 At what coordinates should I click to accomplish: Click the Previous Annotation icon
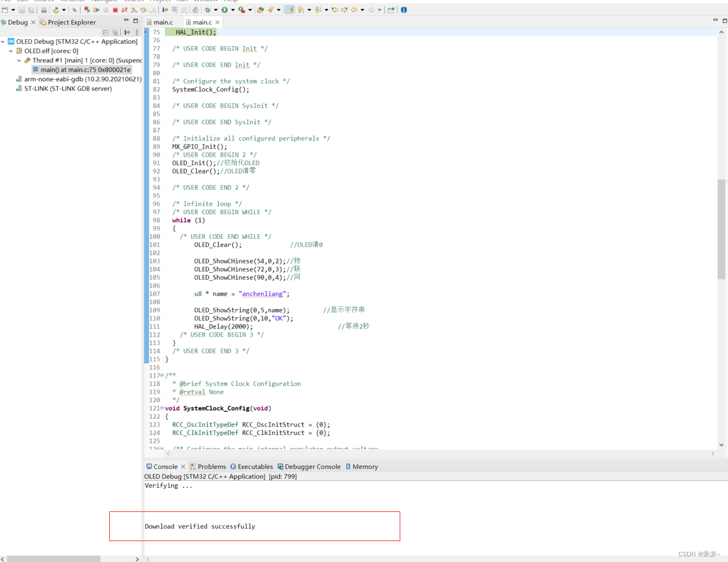tap(318, 10)
